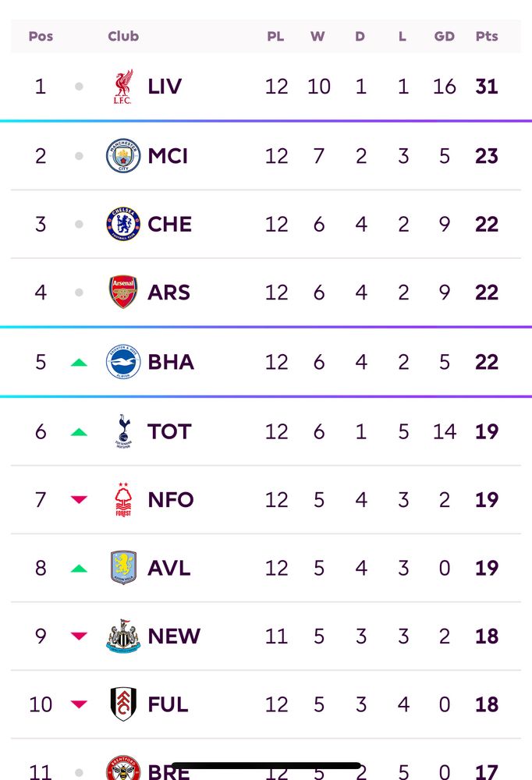This screenshot has width=532, height=780.
Task: Select the Arsenal cannon crest
Action: (x=123, y=292)
